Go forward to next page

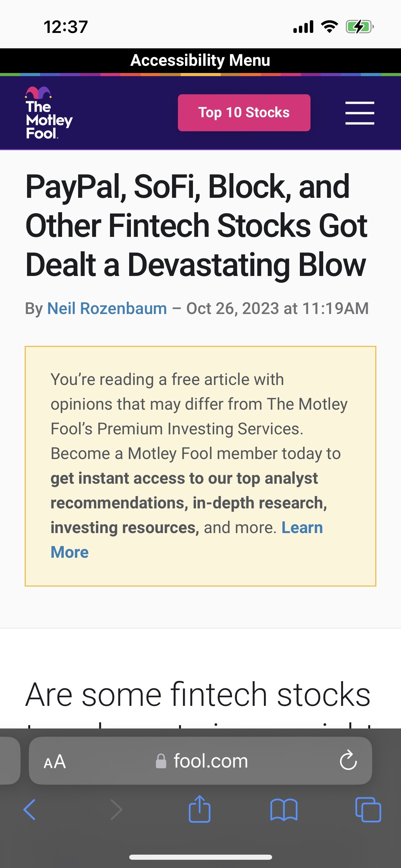116,810
